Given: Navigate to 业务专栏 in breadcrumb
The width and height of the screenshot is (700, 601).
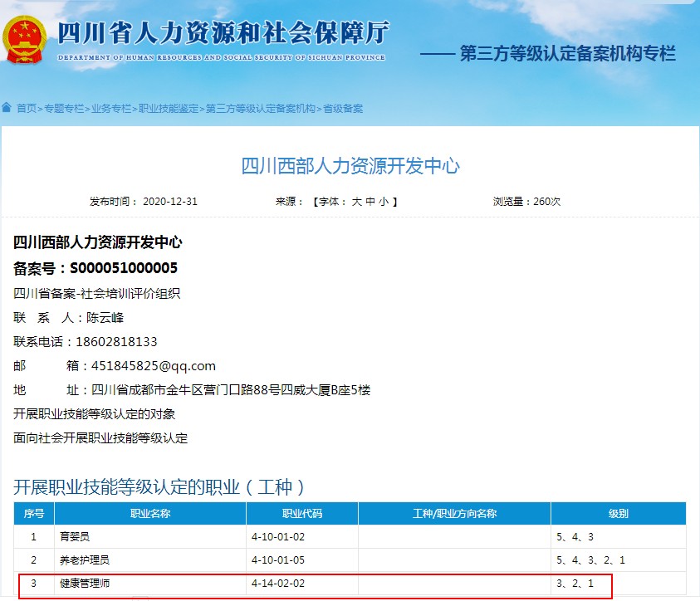Looking at the screenshot, I should tap(111, 109).
